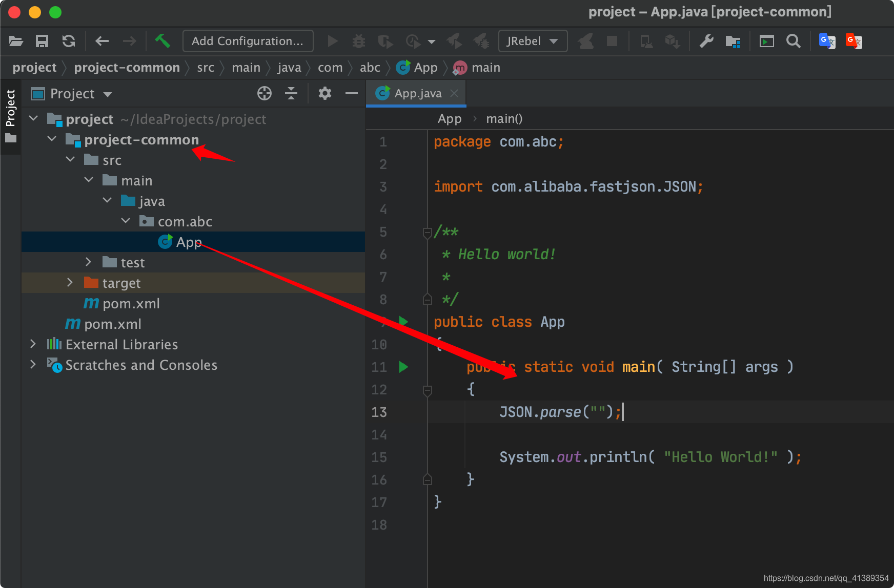
Task: Run main method via gutter arrow line 11
Action: point(403,367)
